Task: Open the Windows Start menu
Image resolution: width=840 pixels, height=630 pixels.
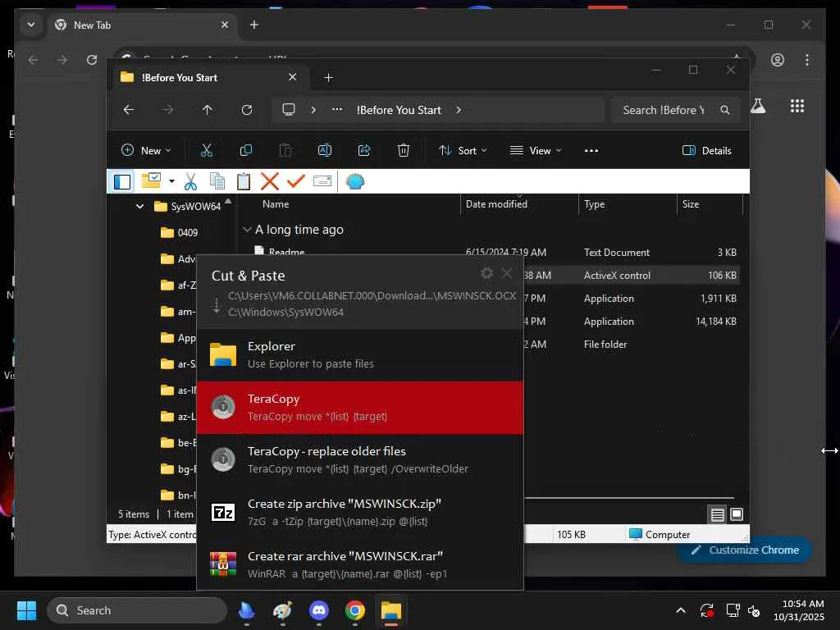Action: (x=26, y=610)
